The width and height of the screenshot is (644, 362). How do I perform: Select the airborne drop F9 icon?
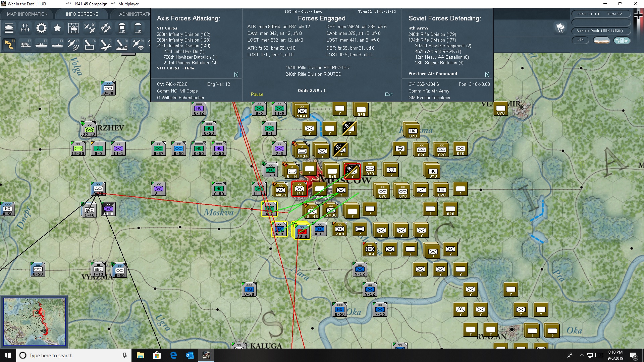138,44
